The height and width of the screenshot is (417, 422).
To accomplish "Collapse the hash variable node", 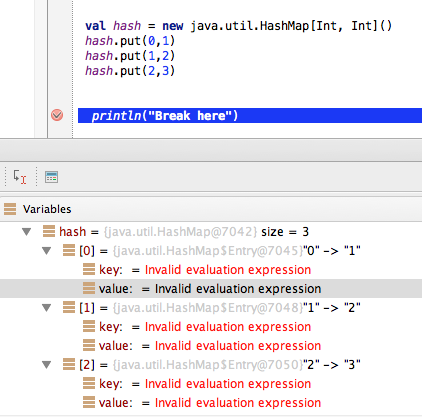I will pyautogui.click(x=27, y=232).
